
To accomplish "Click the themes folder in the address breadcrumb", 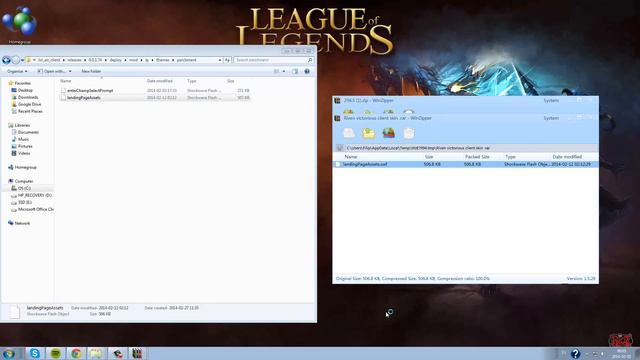I will click(162, 60).
